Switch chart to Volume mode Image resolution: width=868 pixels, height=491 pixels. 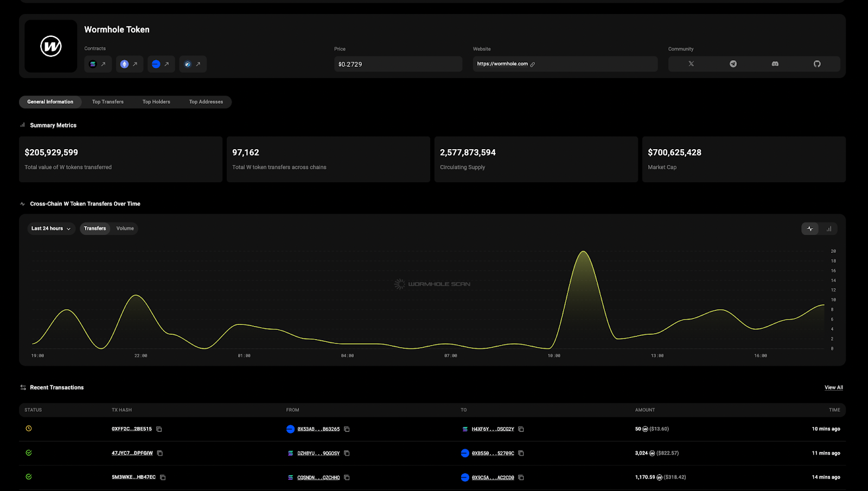coord(125,228)
